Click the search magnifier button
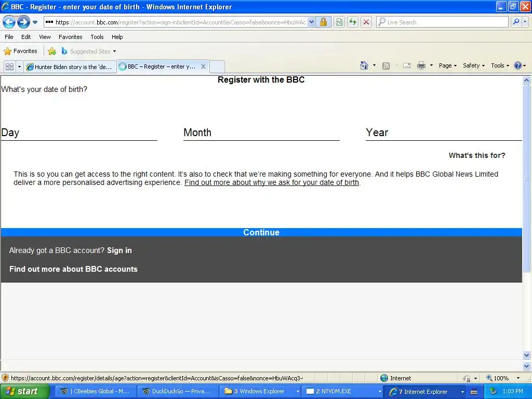The width and height of the screenshot is (532, 399). click(x=516, y=22)
